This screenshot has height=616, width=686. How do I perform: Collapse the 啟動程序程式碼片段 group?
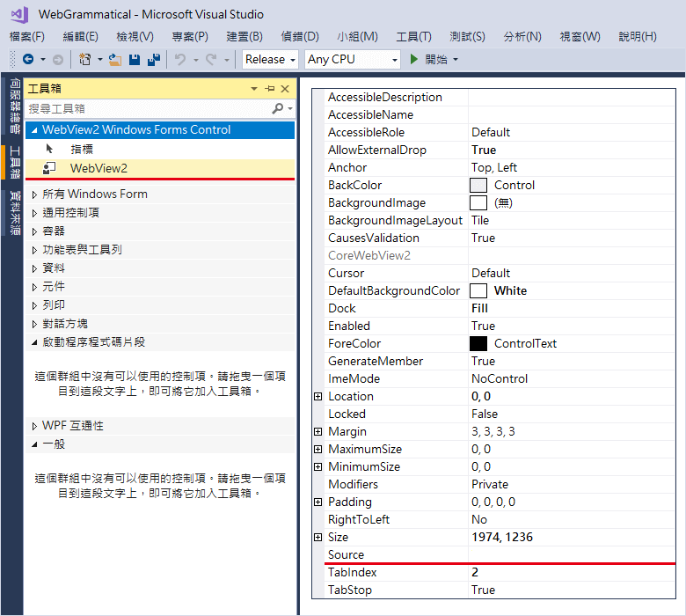(34, 343)
